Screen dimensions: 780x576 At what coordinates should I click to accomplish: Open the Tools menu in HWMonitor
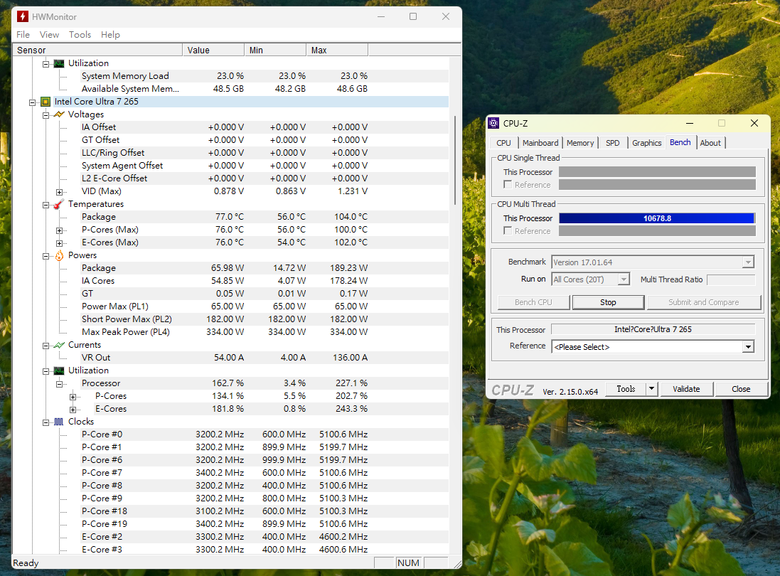[x=80, y=34]
